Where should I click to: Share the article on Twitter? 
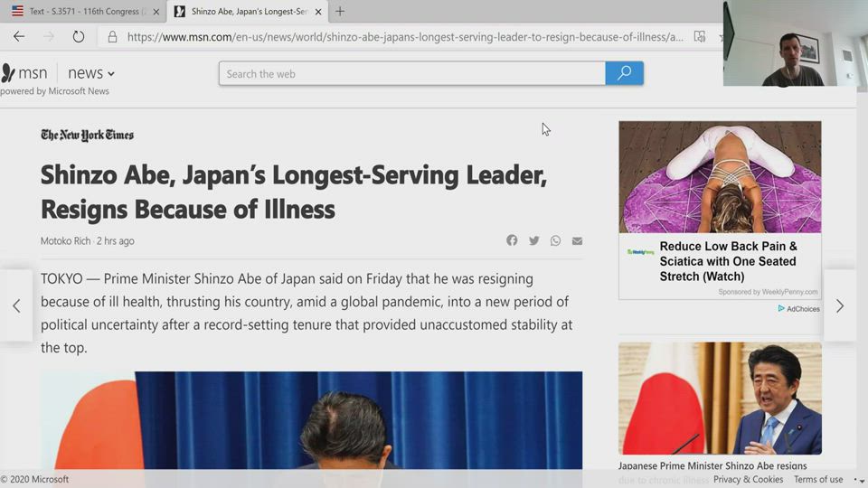[533, 240]
